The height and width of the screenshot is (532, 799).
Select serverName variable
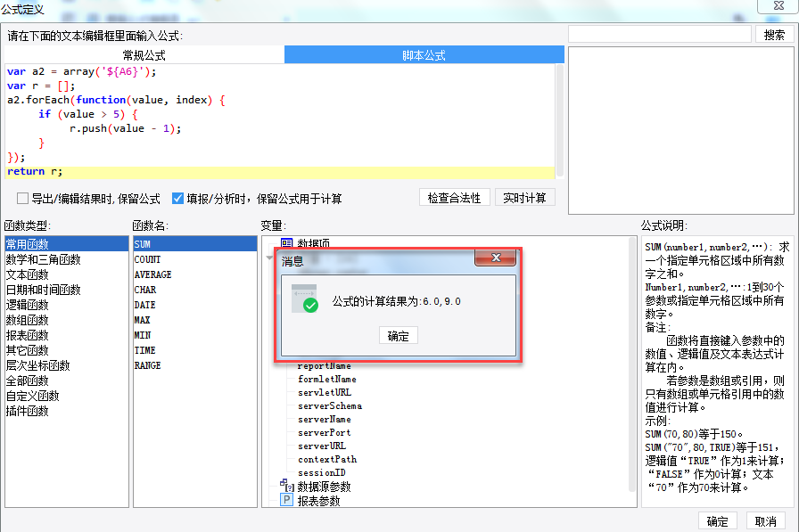click(x=325, y=419)
